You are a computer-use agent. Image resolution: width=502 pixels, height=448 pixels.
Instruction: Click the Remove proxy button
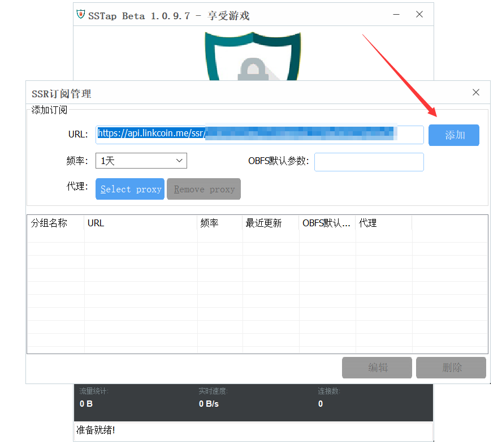(x=204, y=189)
